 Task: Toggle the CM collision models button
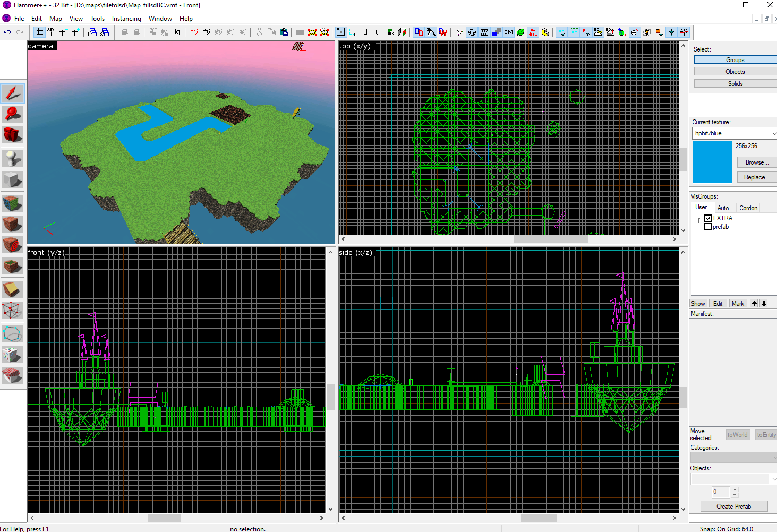point(508,32)
